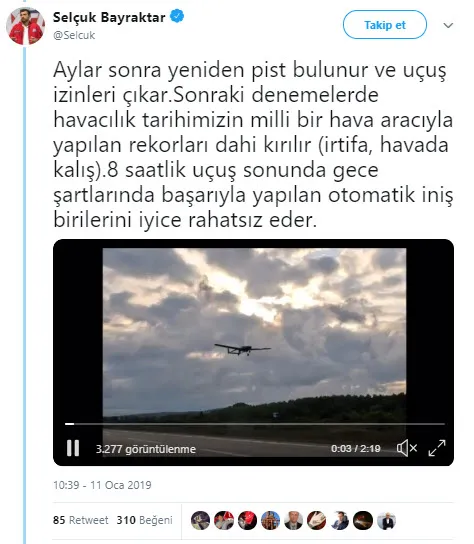Seek along the video progress bar
This screenshot has height=544, width=474.
(255, 424)
